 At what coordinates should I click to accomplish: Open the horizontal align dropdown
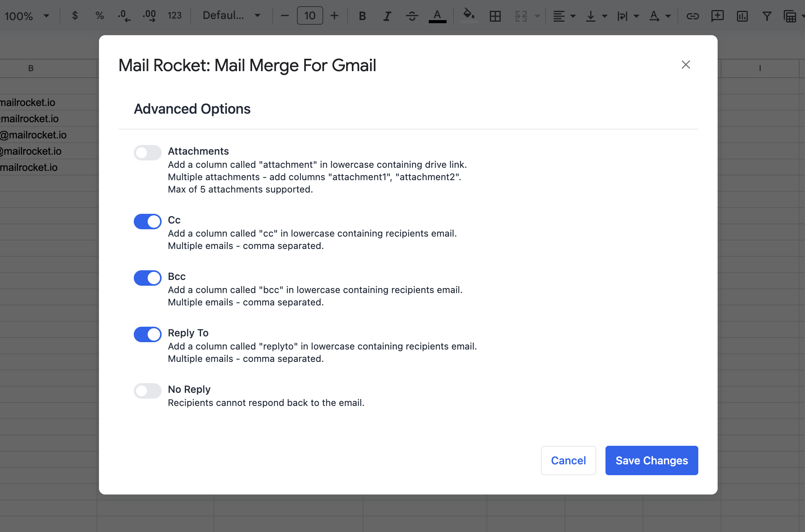pos(564,16)
